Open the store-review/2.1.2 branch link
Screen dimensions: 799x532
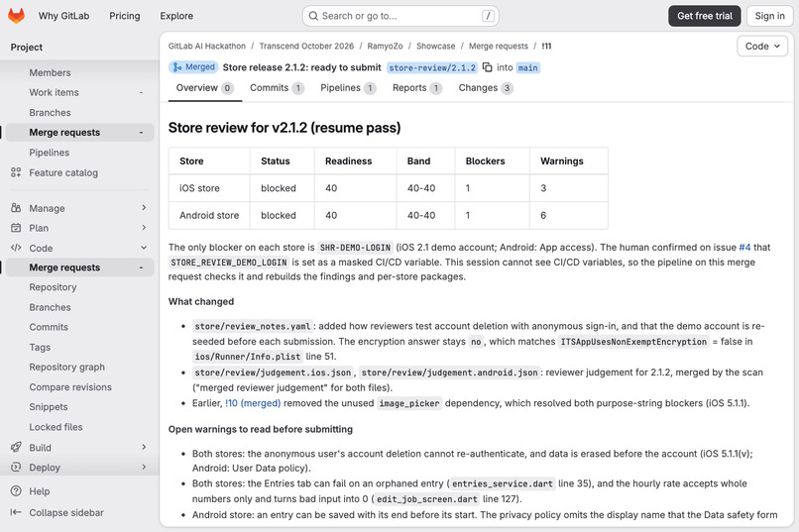point(432,67)
